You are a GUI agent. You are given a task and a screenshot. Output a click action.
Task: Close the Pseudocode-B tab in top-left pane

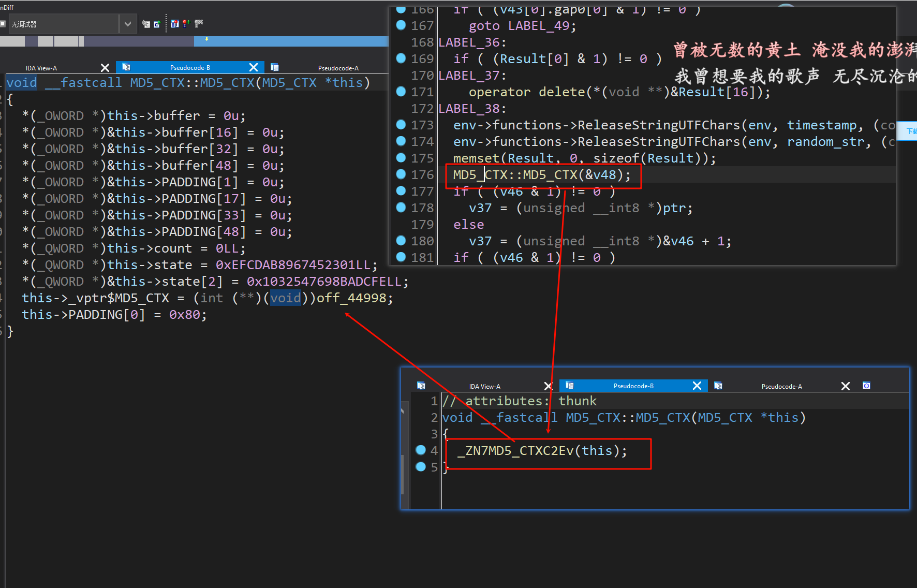(254, 67)
